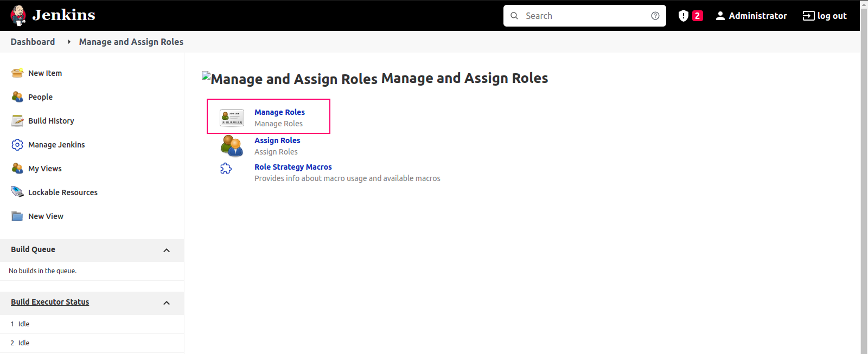The height and width of the screenshot is (354, 868).
Task: Click the Lockable Resources drive icon
Action: click(17, 192)
